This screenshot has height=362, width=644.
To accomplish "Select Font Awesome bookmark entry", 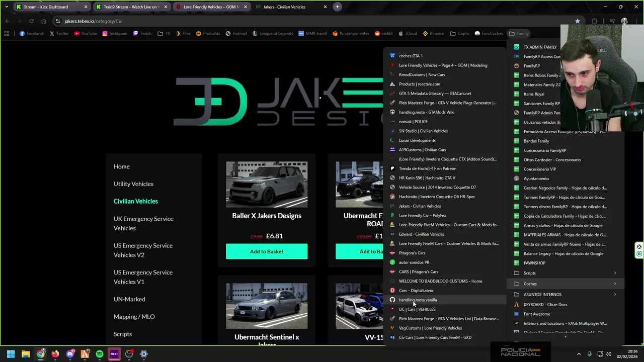I will (x=566, y=314).
